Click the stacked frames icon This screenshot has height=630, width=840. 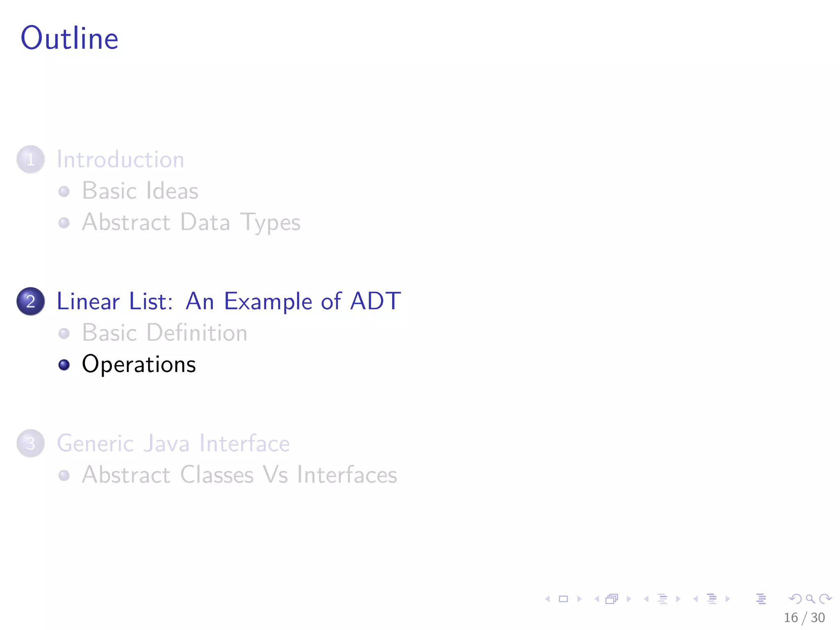[612, 599]
